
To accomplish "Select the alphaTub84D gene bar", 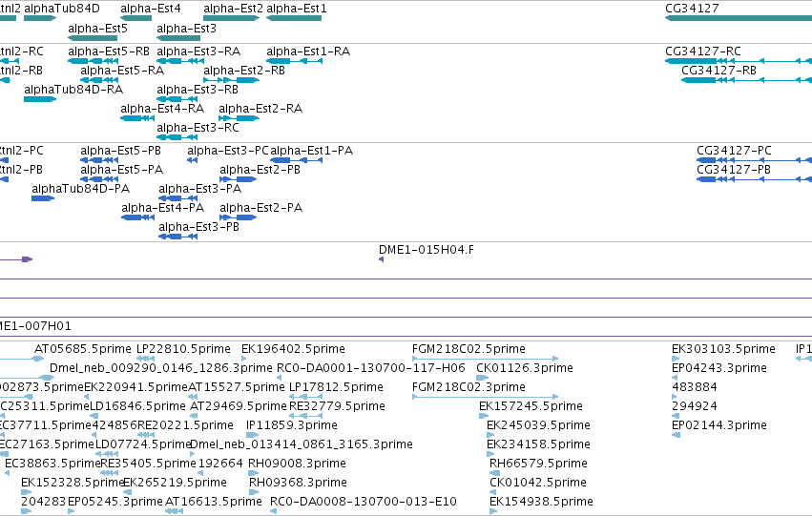I will [40, 18].
